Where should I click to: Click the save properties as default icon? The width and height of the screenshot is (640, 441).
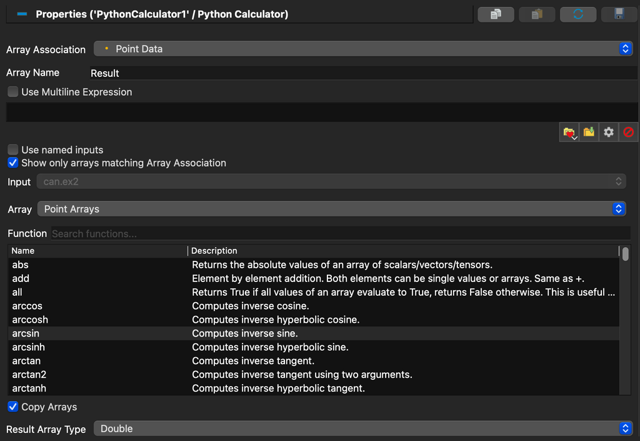point(619,14)
